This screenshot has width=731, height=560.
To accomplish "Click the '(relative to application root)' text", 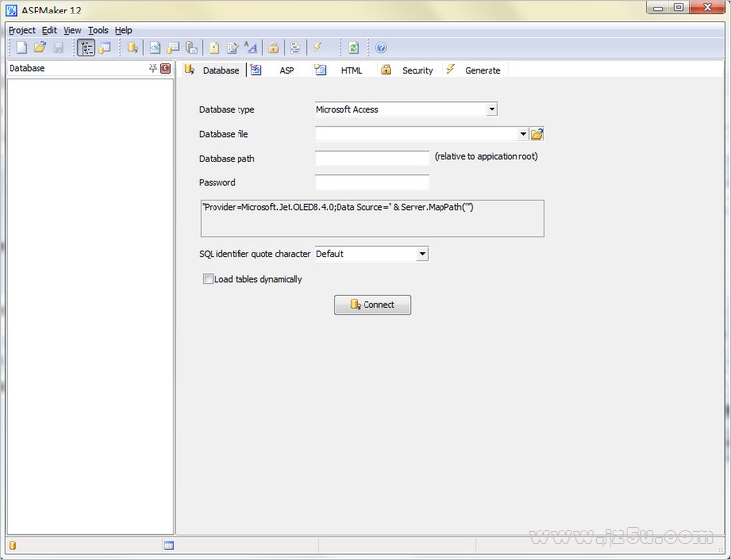I will pyautogui.click(x=486, y=156).
